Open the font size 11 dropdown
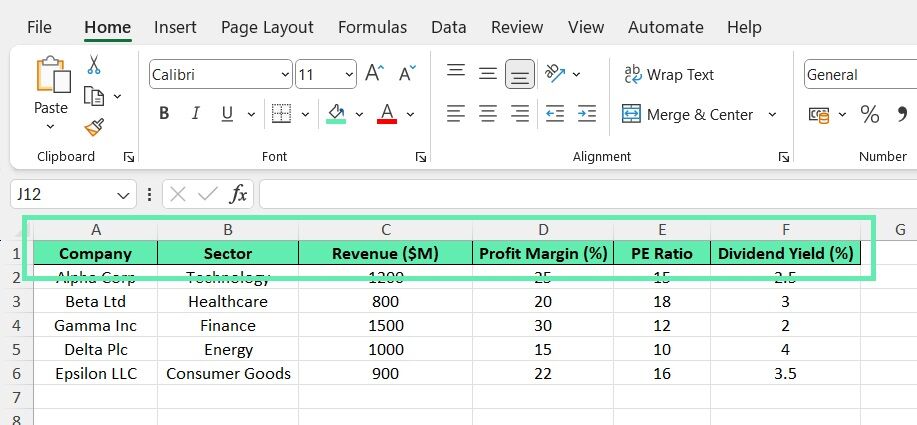The width and height of the screenshot is (917, 425). [x=349, y=75]
